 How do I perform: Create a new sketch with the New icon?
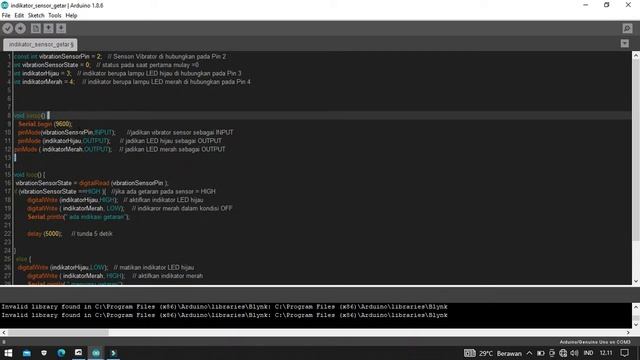pyautogui.click(x=36, y=28)
